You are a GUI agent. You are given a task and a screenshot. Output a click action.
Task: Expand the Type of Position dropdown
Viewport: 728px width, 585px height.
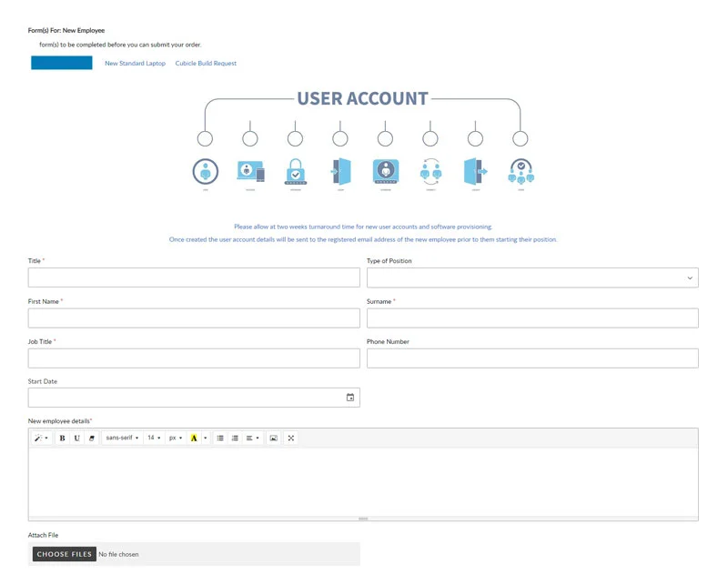(x=532, y=277)
